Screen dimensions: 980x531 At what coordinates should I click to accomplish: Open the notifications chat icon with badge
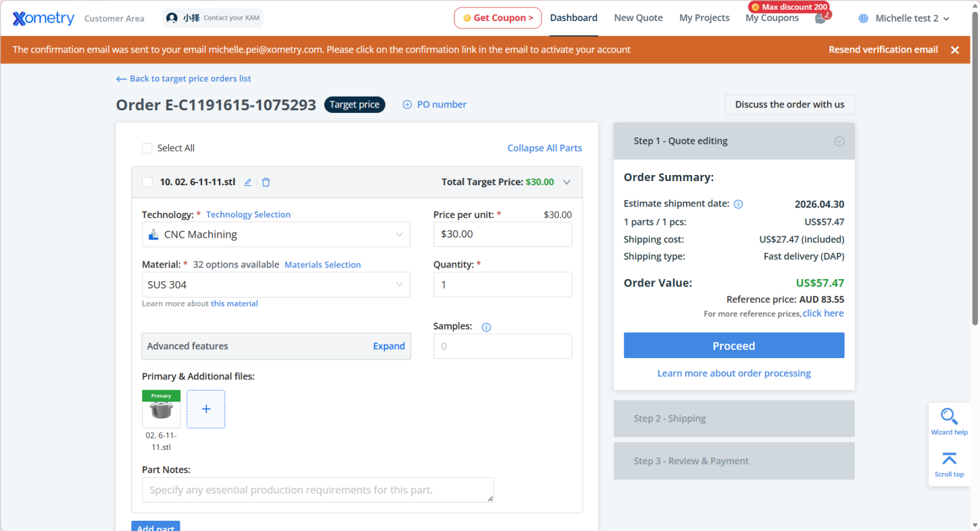point(821,18)
